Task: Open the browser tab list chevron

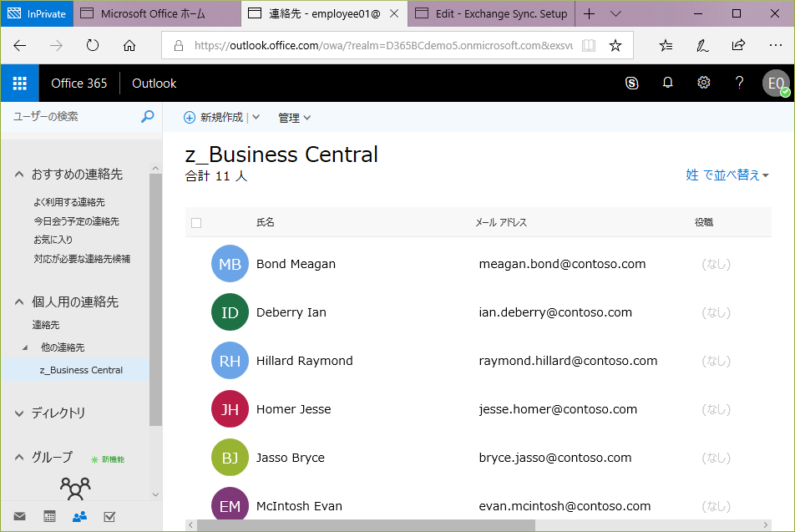Action: tap(615, 13)
